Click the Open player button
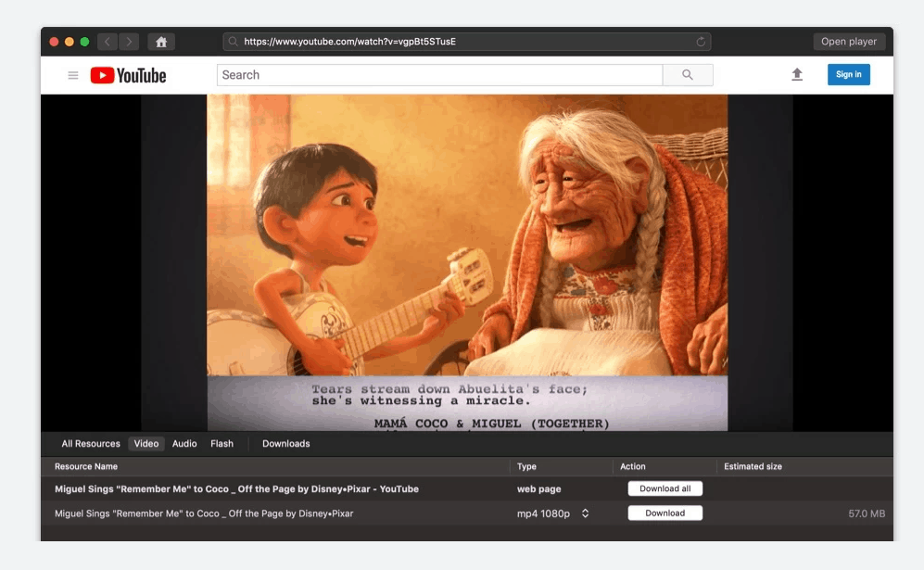 coord(849,42)
